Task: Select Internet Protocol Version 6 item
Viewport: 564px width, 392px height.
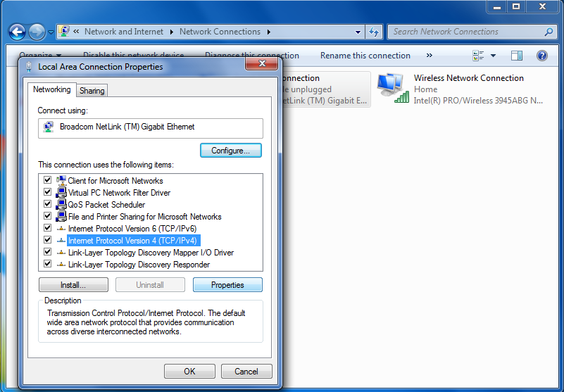Action: (x=132, y=229)
